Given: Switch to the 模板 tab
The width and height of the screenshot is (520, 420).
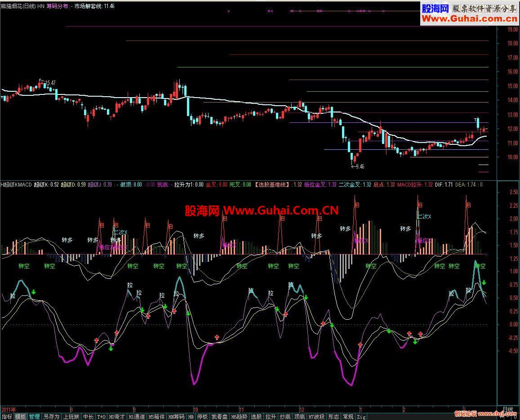Looking at the screenshot, I should point(21,417).
